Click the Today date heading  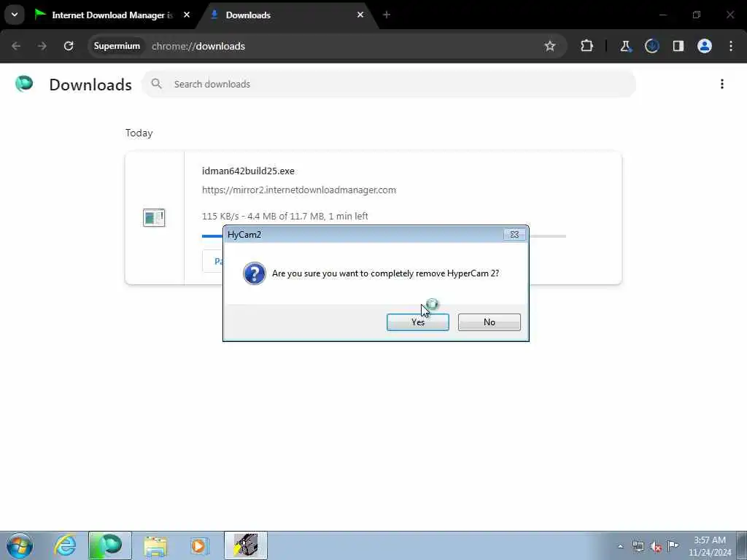point(139,133)
